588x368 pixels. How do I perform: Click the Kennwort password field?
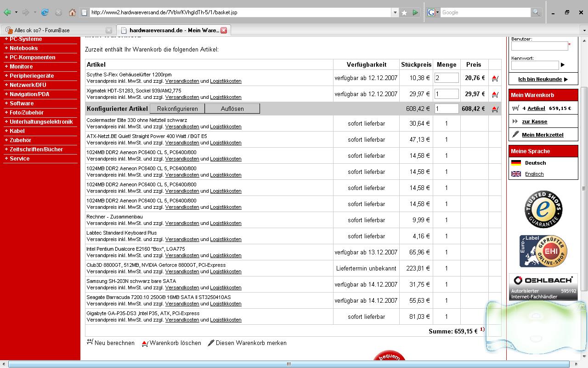[535, 65]
